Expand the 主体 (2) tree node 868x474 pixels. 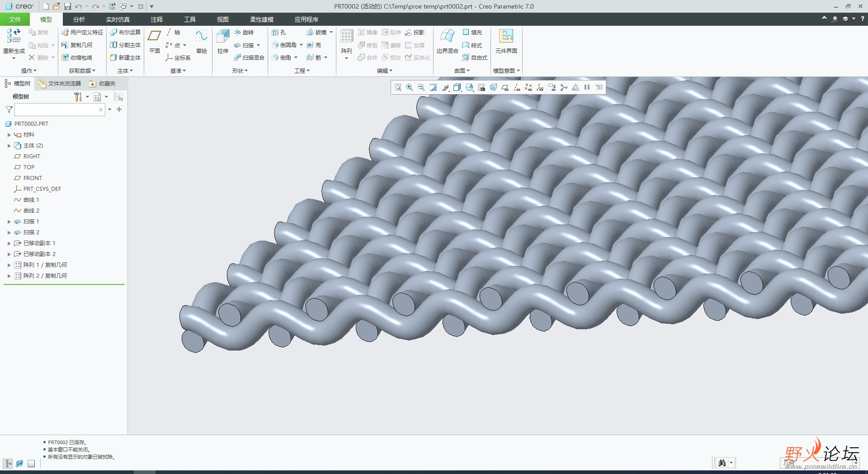click(9, 146)
